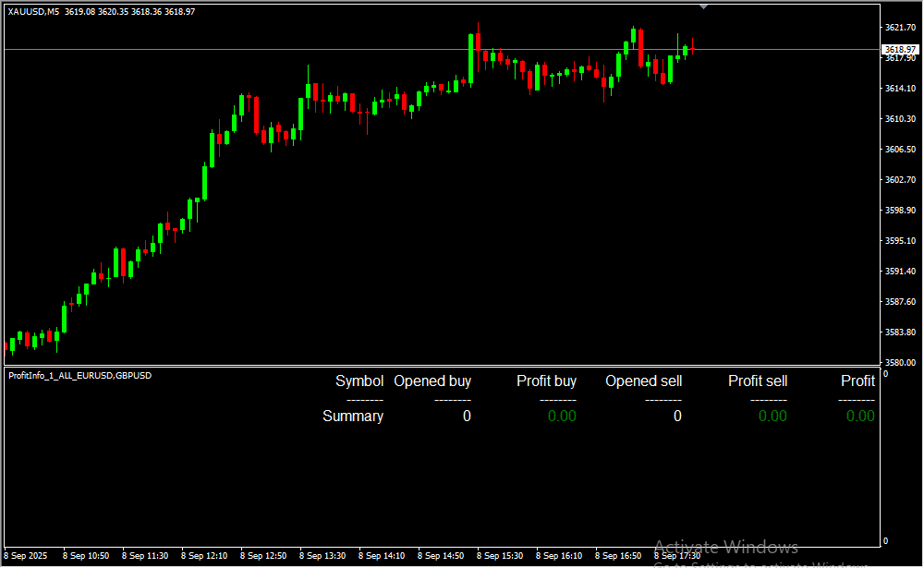The width and height of the screenshot is (924, 568).
Task: Click the Profit sell value 0.00
Action: 772,417
